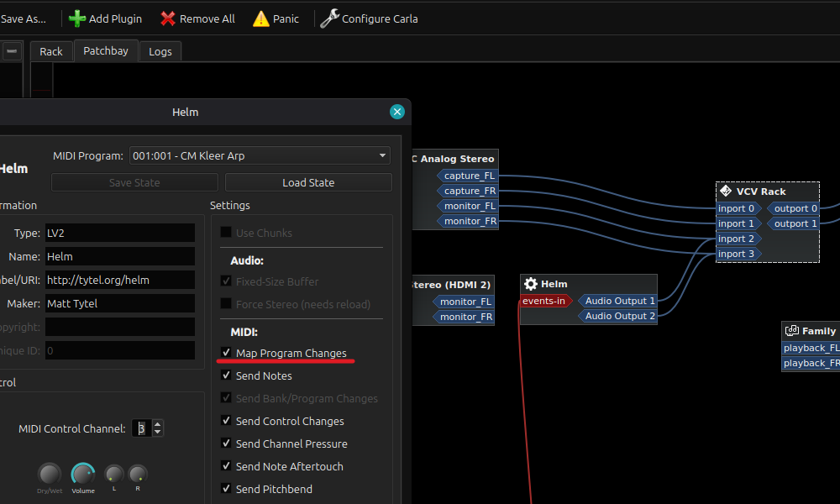Switch to the Rack tab
The image size is (840, 504).
coord(51,51)
